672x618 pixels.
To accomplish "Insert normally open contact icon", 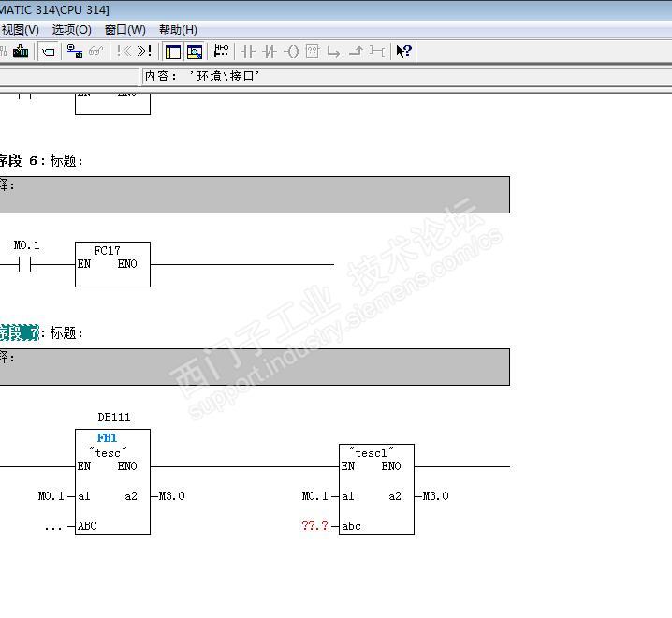I will click(x=248, y=51).
